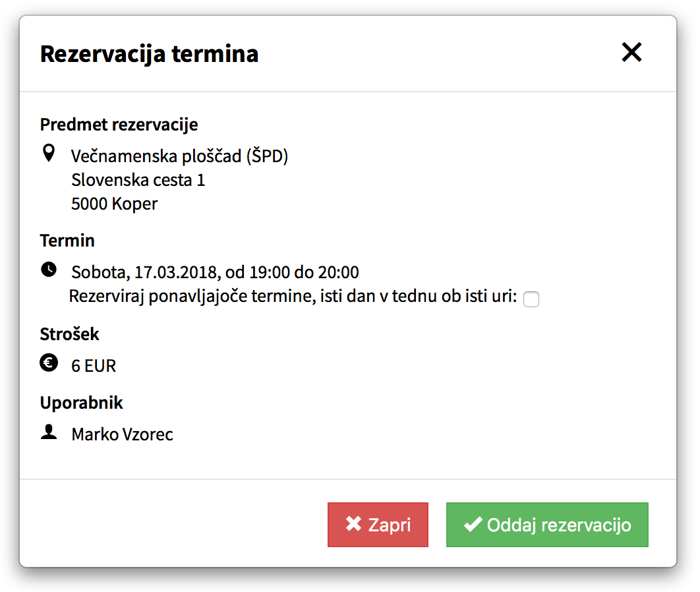Click the 5000 Koper postal line
The image size is (700, 592).
[115, 204]
